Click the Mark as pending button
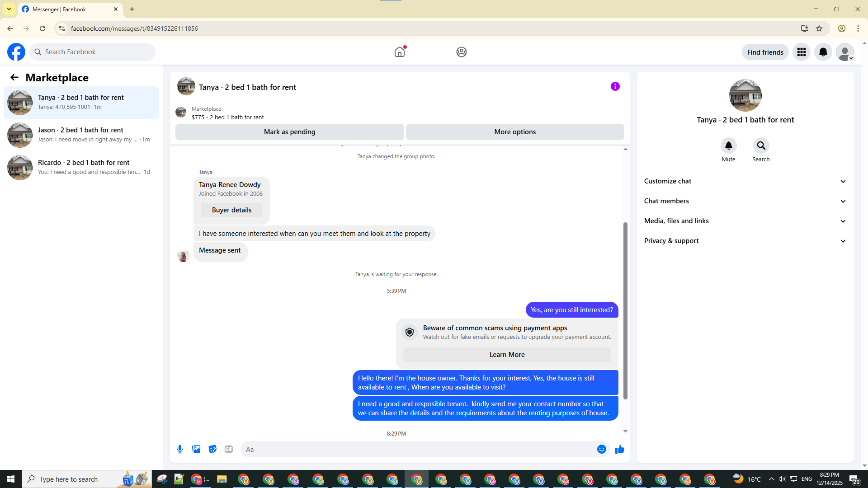868x488 pixels. (289, 132)
